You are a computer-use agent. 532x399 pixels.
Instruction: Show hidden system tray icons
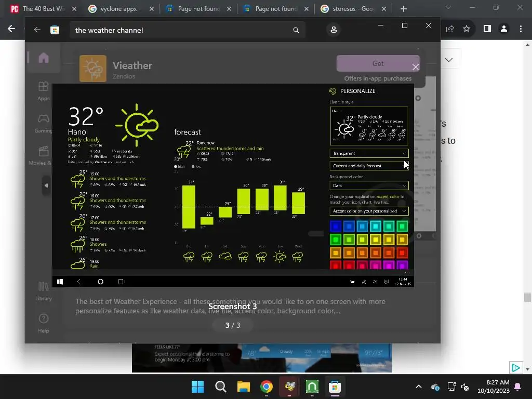419,387
